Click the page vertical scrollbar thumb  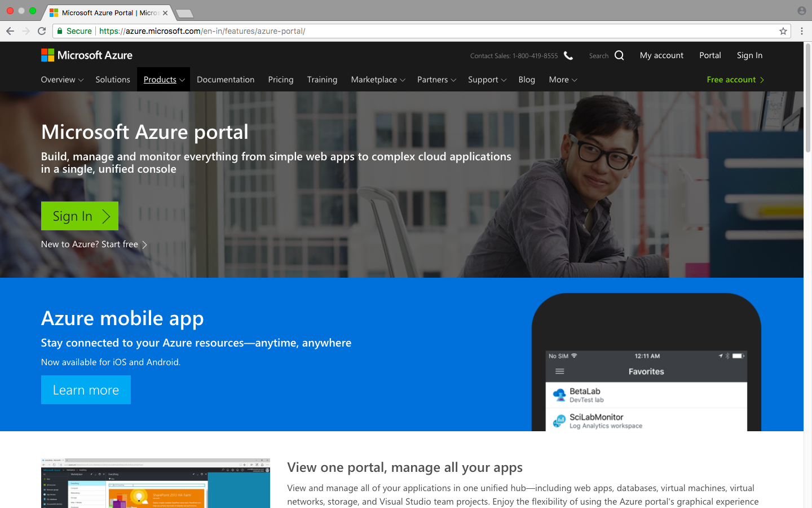pos(807,97)
